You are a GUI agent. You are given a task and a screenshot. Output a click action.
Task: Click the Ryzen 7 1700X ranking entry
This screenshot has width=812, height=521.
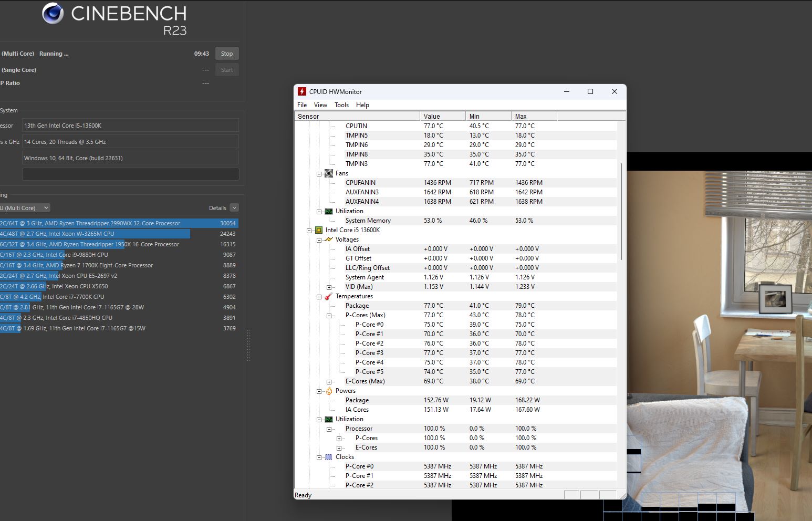(119, 265)
